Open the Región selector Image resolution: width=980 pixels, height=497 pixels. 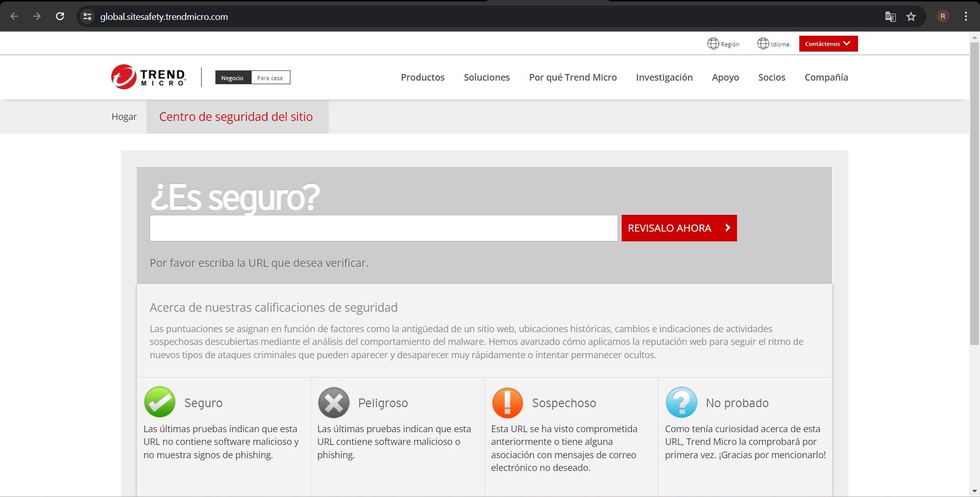(723, 43)
